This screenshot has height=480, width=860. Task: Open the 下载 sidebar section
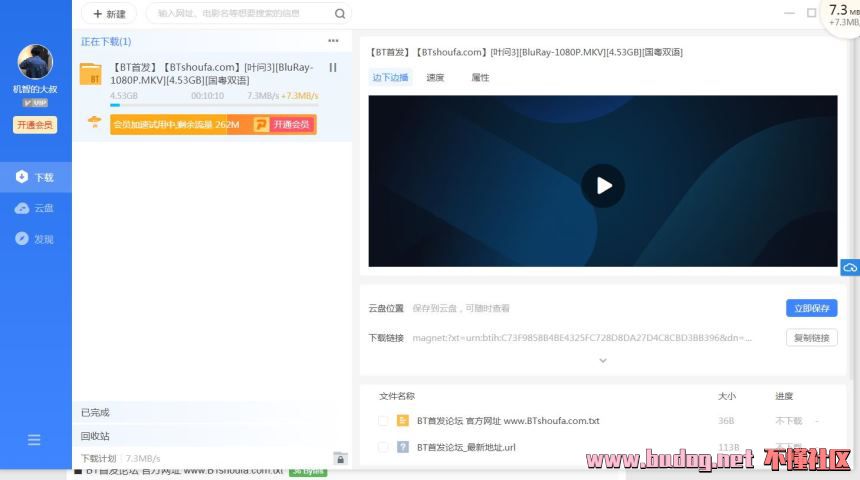(36, 177)
